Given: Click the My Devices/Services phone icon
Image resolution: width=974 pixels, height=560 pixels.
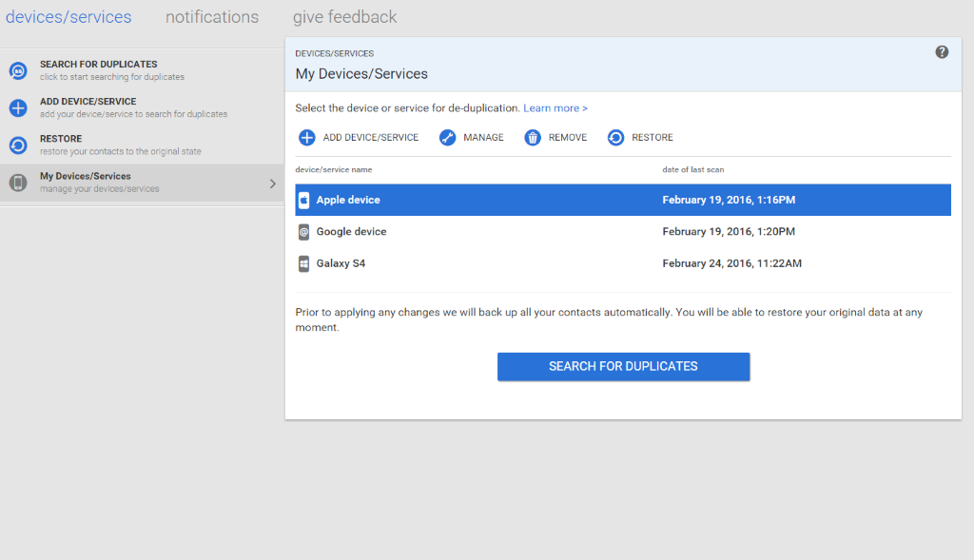Looking at the screenshot, I should point(18,183).
